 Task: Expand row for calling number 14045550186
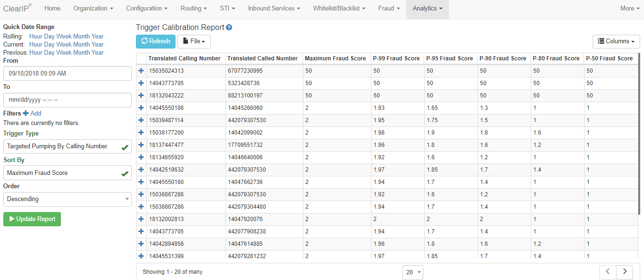point(141,108)
